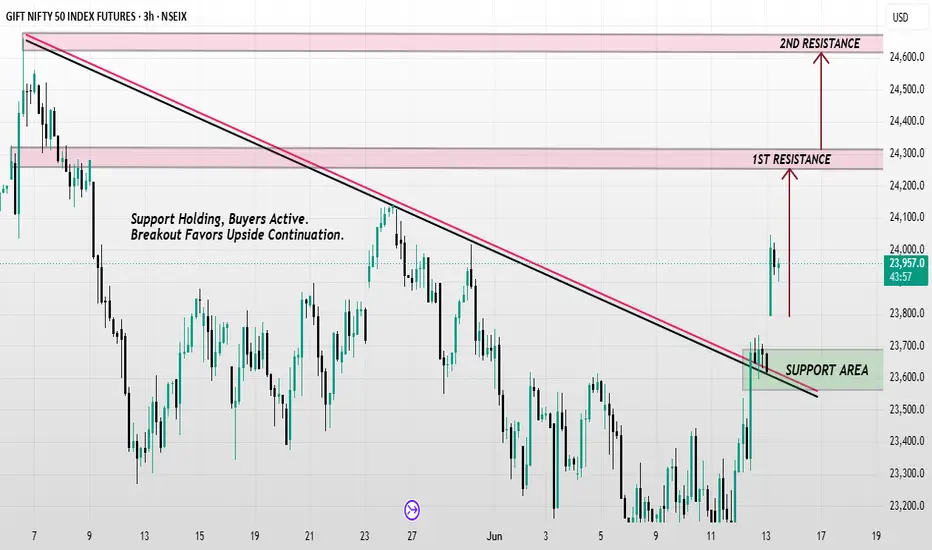Click the 24,600.0 price axis label
The height and width of the screenshot is (550, 932).
click(x=907, y=57)
